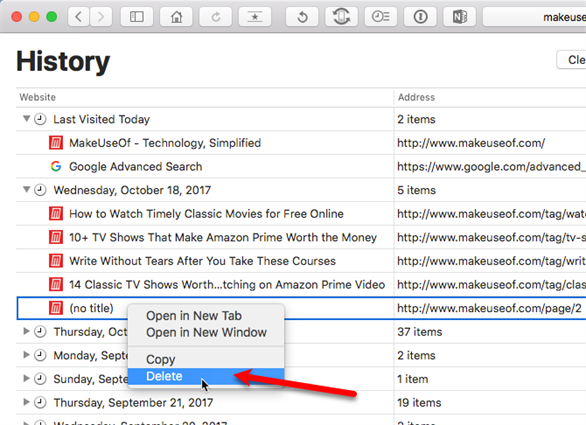Click the Clear history button
This screenshot has width=586, height=425.
coord(571,60)
